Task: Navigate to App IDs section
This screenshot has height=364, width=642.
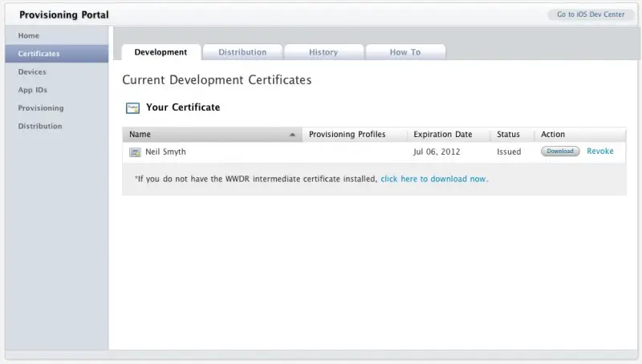Action: point(33,90)
